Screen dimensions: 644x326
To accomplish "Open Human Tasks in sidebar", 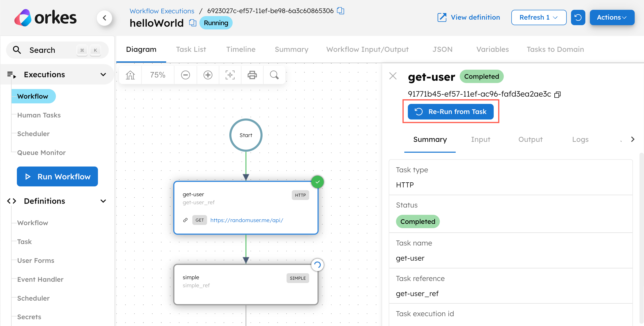I will tap(39, 115).
